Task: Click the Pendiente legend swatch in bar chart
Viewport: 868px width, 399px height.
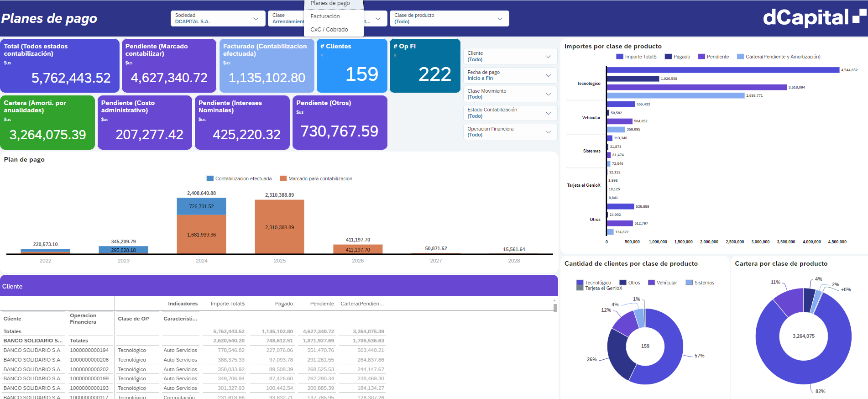Action: pos(701,57)
